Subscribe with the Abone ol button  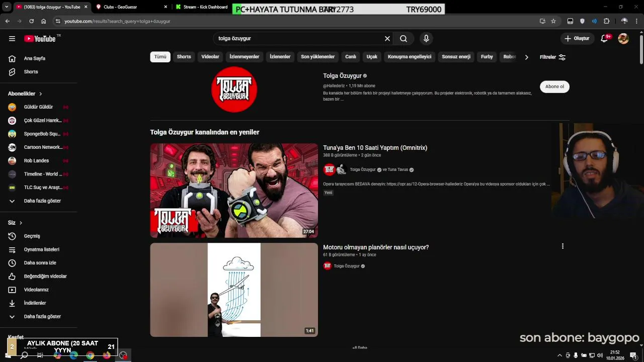tap(554, 86)
